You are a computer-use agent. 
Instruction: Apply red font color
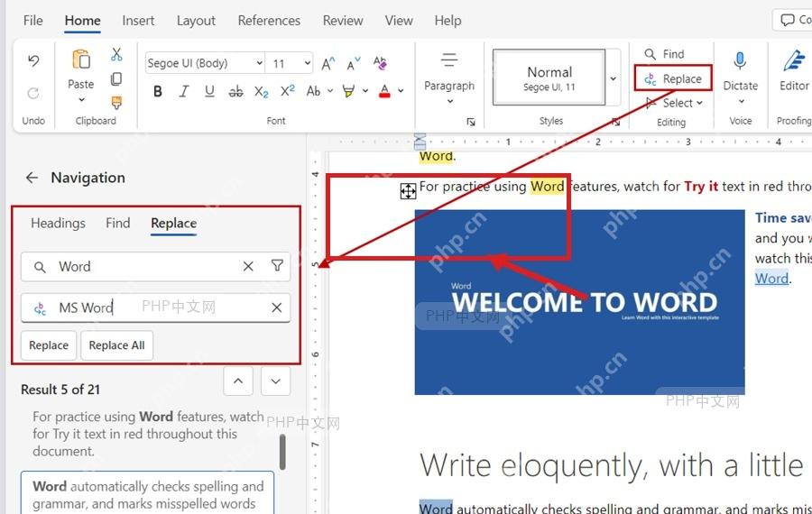(384, 92)
